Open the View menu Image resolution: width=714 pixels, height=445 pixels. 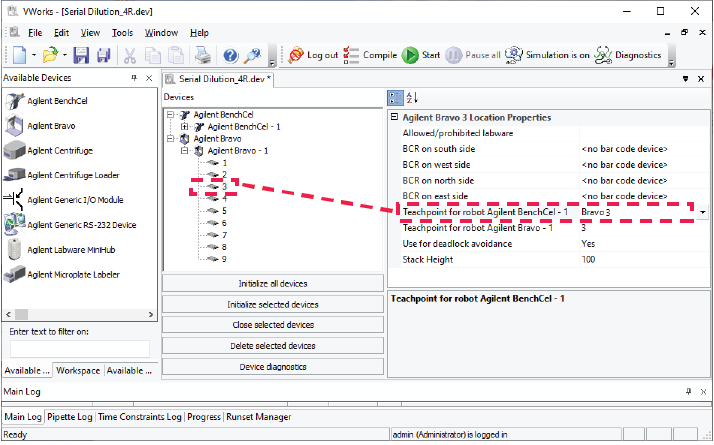90,33
